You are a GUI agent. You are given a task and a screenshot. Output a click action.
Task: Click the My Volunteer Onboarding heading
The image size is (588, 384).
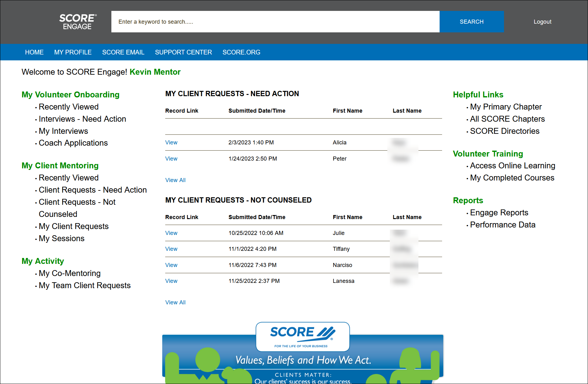71,95
